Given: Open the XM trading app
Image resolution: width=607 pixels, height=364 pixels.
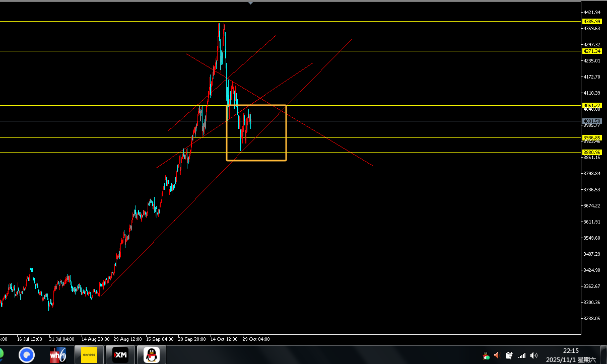Looking at the screenshot, I should pyautogui.click(x=120, y=355).
